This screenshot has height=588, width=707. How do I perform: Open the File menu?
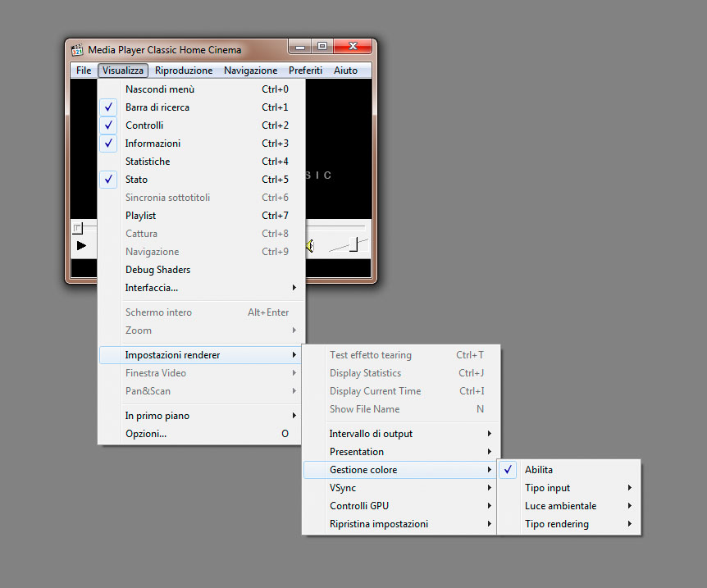click(x=84, y=71)
